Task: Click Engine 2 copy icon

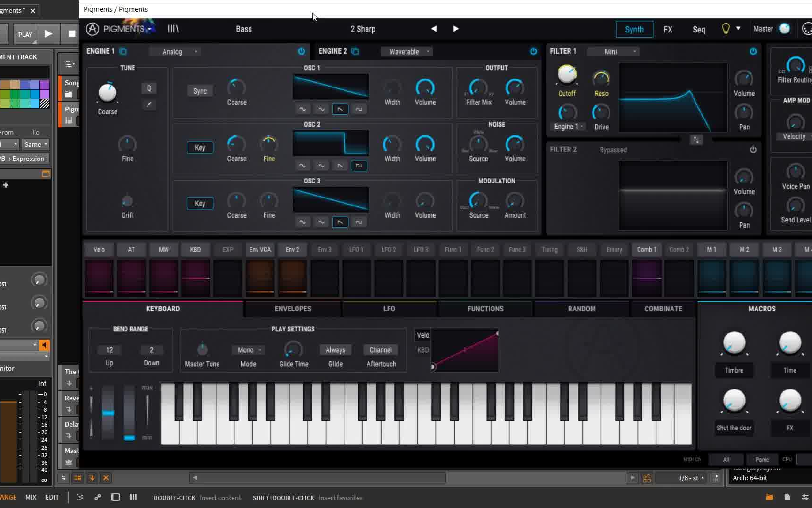Action: click(355, 51)
